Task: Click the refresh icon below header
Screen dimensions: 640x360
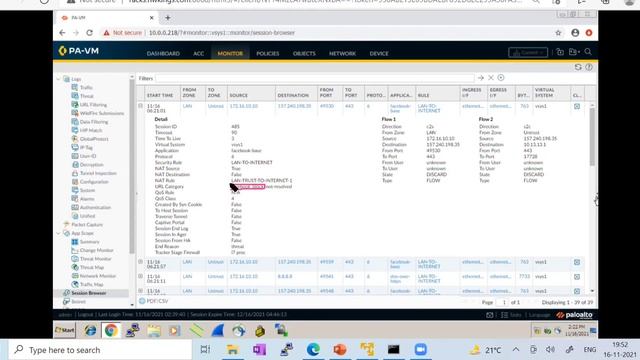Action: click(x=578, y=67)
